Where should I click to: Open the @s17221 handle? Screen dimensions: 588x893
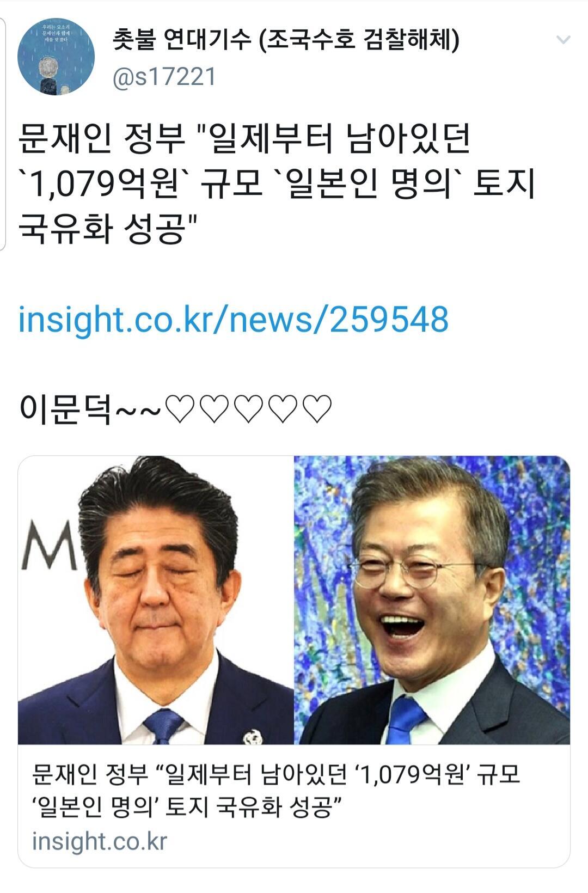[164, 77]
